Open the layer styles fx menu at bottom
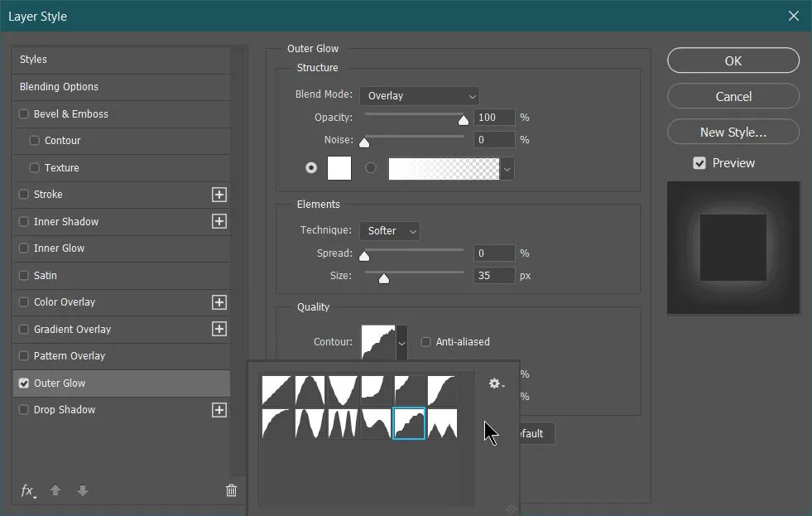 [x=27, y=491]
